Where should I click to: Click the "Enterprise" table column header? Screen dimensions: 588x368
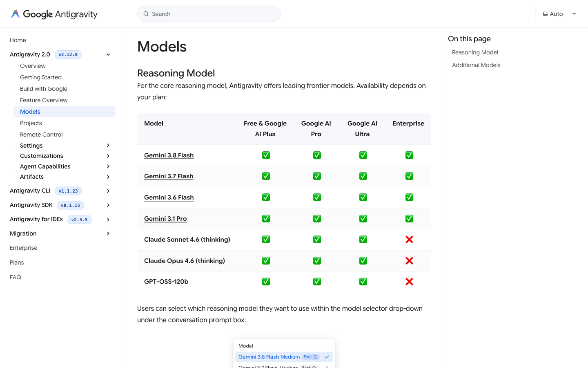coord(408,123)
